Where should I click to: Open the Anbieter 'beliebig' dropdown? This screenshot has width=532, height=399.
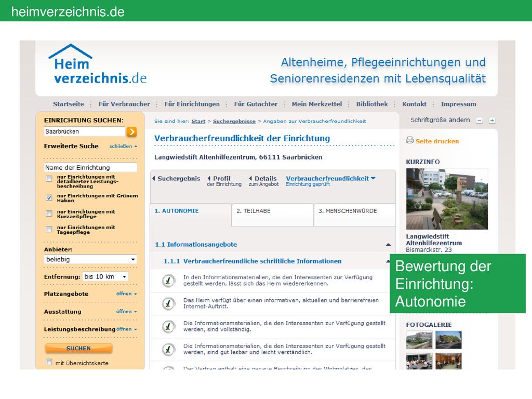[x=90, y=260]
